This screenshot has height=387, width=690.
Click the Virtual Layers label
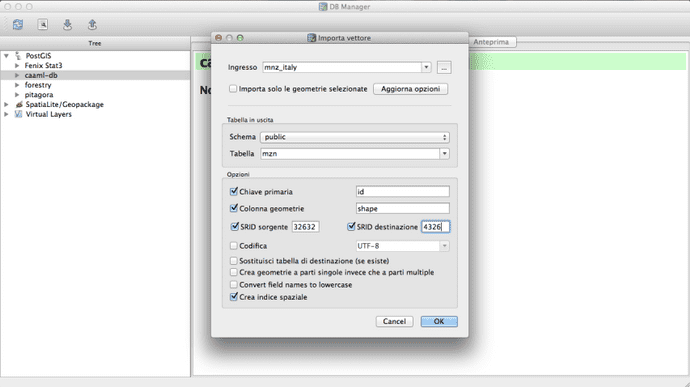[x=48, y=114]
